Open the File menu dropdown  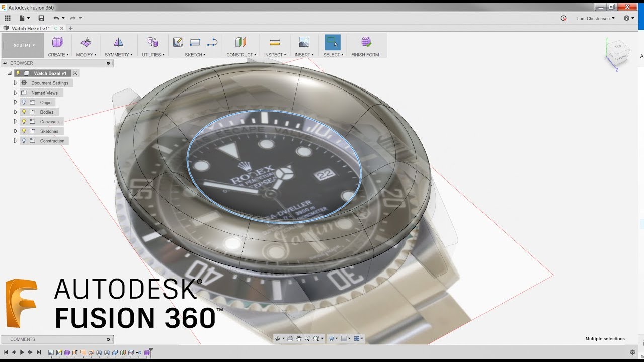[24, 18]
